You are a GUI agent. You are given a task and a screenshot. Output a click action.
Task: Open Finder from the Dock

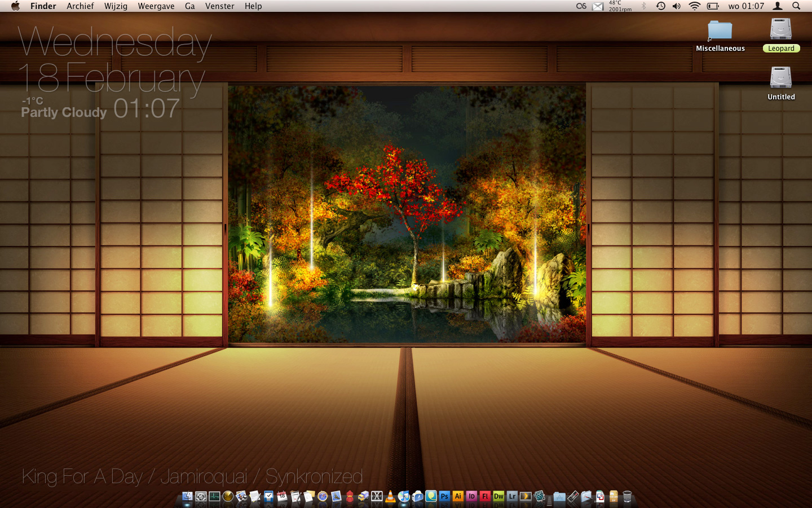(x=187, y=497)
